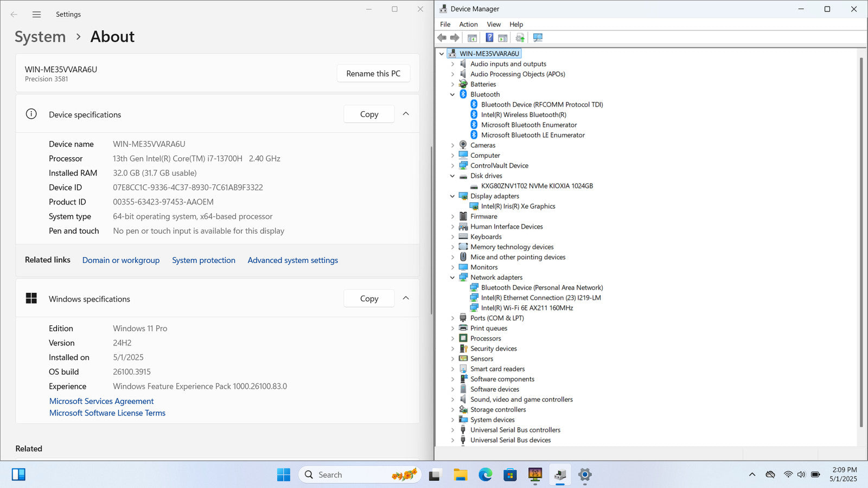Collapse the Network adapters node
The width and height of the screenshot is (868, 488).
click(x=452, y=278)
